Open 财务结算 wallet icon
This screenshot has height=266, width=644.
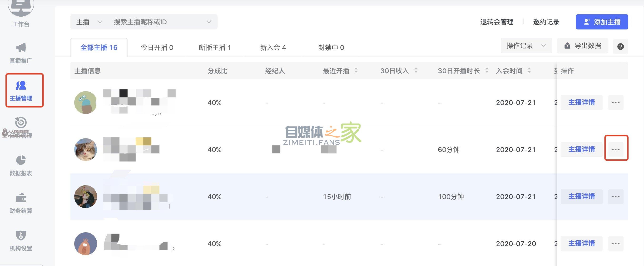point(21,198)
